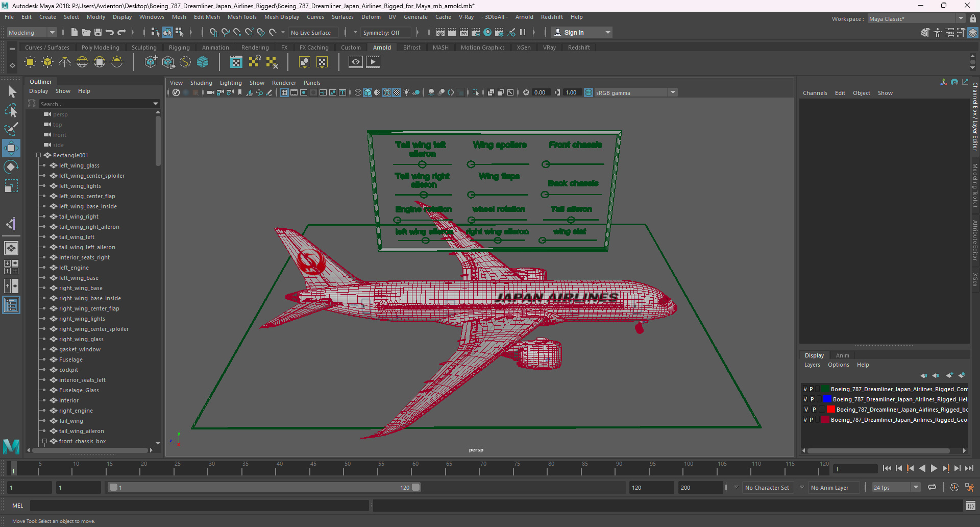
Task: Activate the Rotate tool
Action: 11,167
